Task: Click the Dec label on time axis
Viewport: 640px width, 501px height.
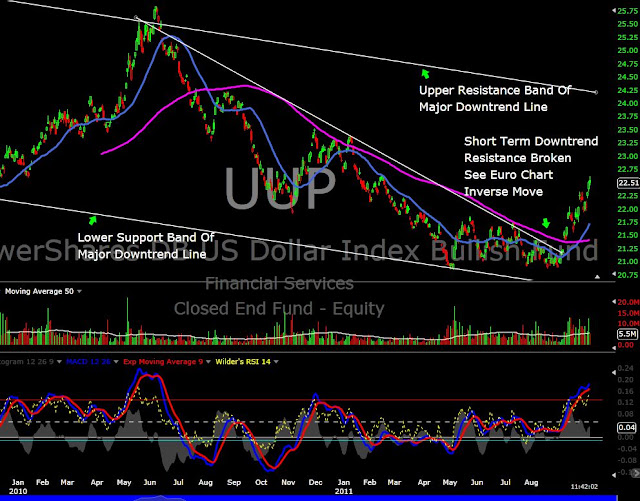Action: [x=315, y=482]
